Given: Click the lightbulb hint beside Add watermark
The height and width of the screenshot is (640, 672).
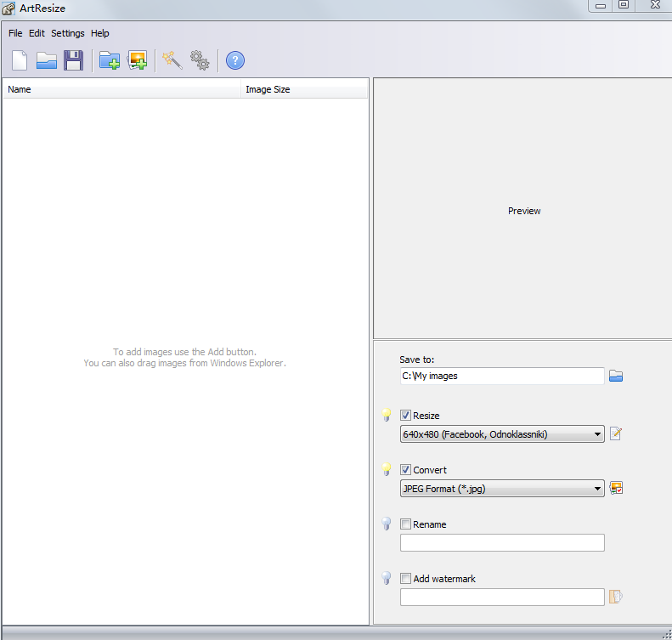Looking at the screenshot, I should [x=387, y=578].
